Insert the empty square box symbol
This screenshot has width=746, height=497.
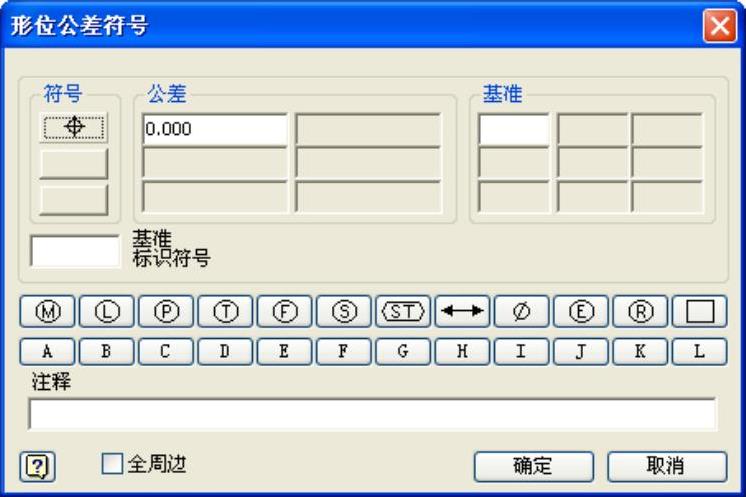pyautogui.click(x=700, y=312)
